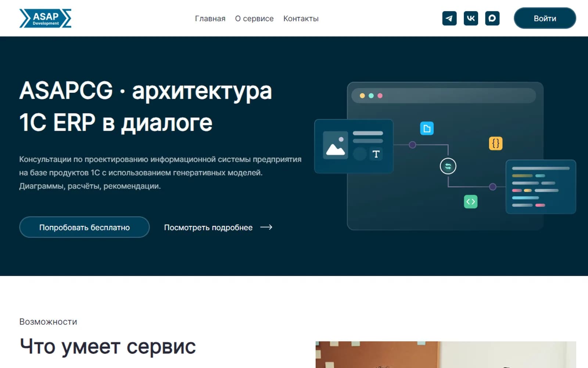Image resolution: width=588 pixels, height=368 pixels.
Task: Click the circular sync arrows icon
Action: (x=448, y=166)
